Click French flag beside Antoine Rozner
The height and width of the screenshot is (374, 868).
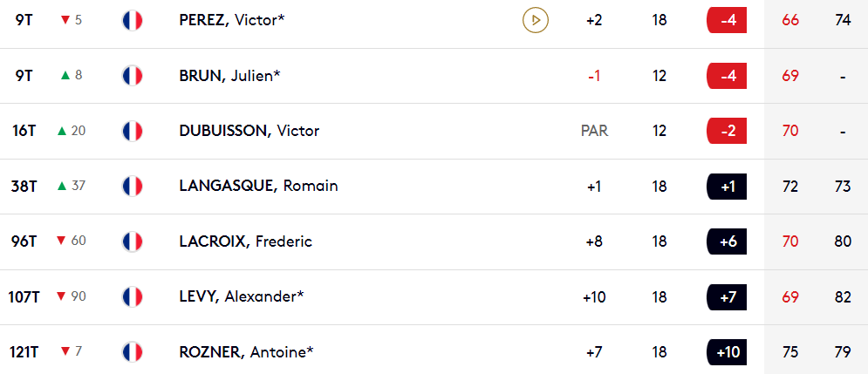[x=133, y=352]
